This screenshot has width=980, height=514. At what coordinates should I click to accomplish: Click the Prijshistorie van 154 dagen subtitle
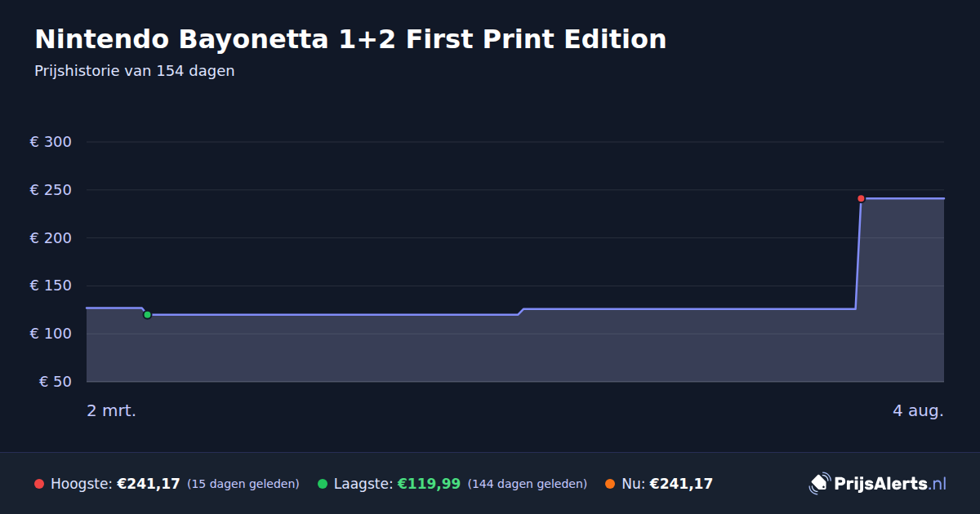[135, 71]
